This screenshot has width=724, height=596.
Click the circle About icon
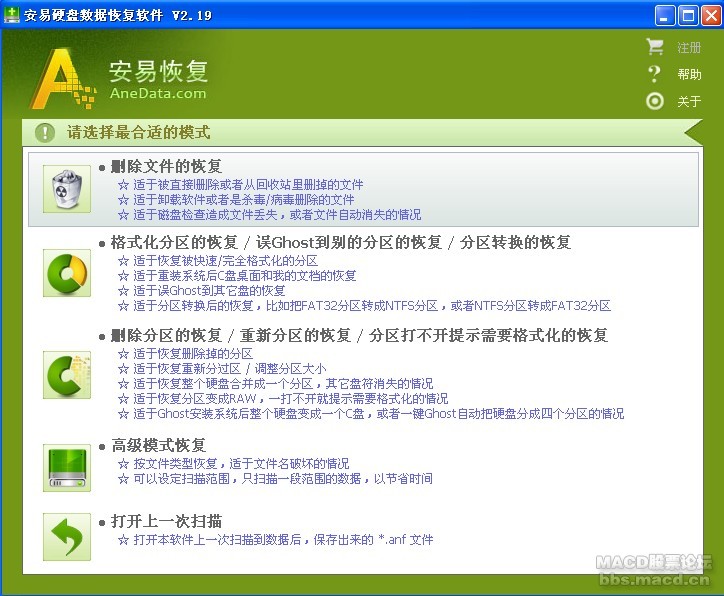[655, 101]
